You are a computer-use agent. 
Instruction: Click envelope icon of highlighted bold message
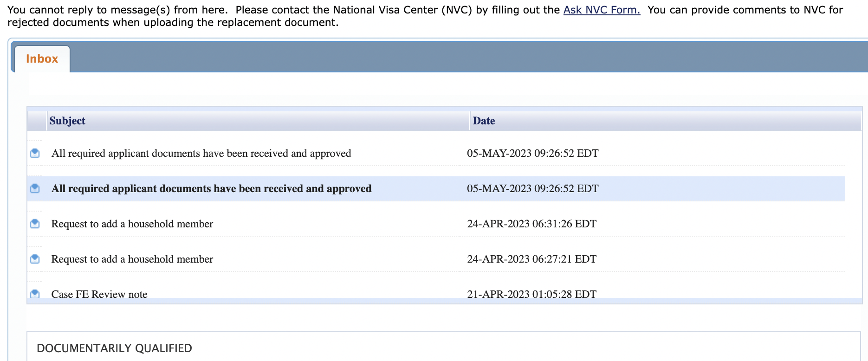click(x=35, y=188)
